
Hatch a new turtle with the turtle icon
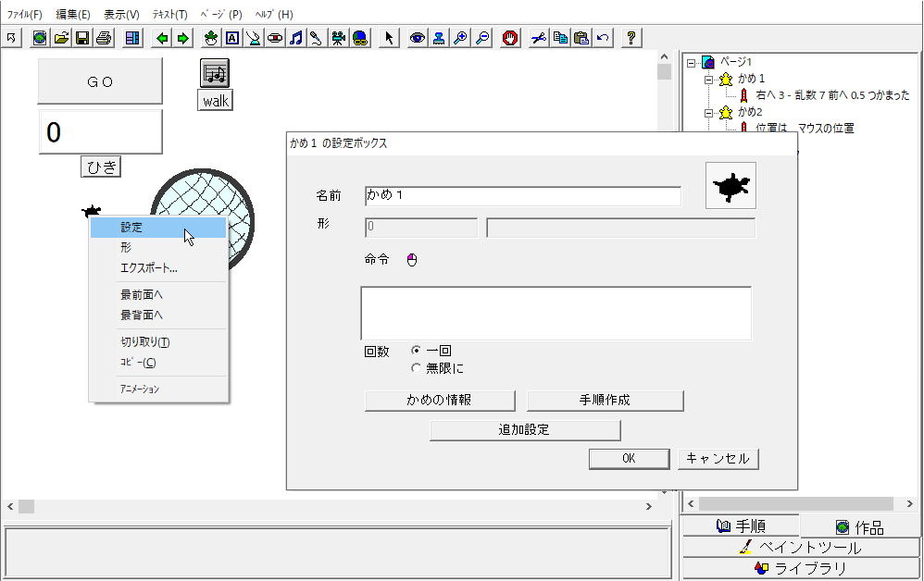click(x=211, y=38)
